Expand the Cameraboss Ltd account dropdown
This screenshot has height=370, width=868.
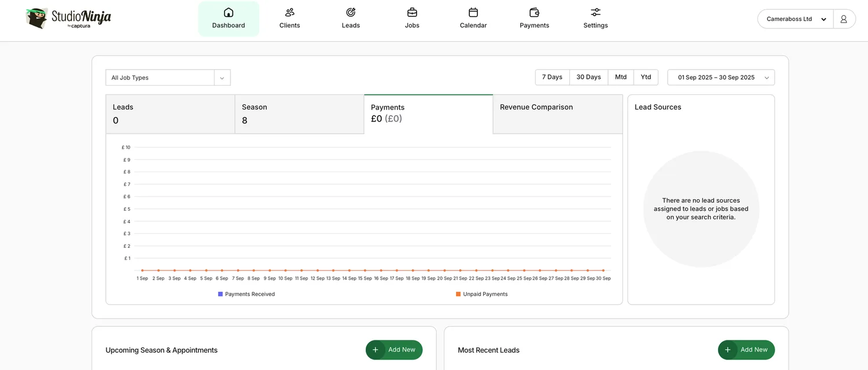click(x=796, y=19)
